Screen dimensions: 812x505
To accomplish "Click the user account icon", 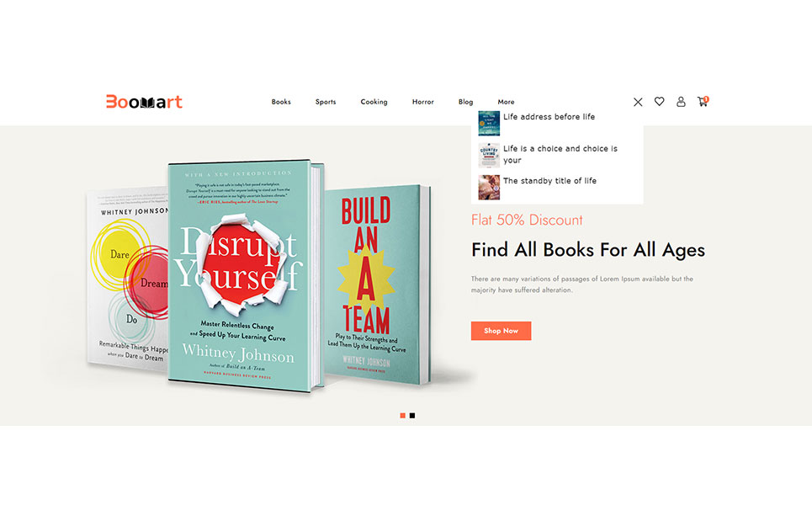I will tap(681, 102).
